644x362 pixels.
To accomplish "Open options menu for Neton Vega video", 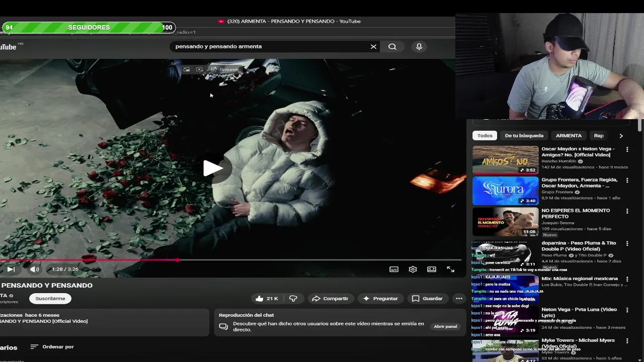I will tap(627, 310).
